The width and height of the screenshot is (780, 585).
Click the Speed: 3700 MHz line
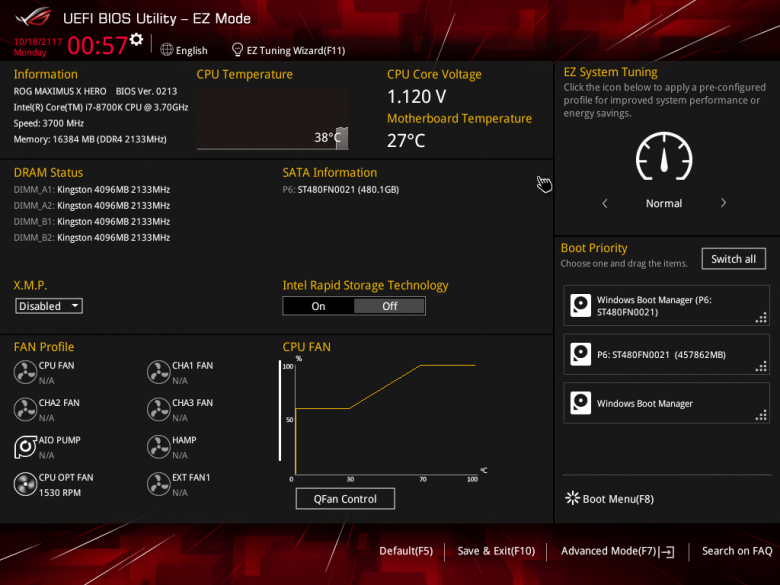click(x=49, y=123)
